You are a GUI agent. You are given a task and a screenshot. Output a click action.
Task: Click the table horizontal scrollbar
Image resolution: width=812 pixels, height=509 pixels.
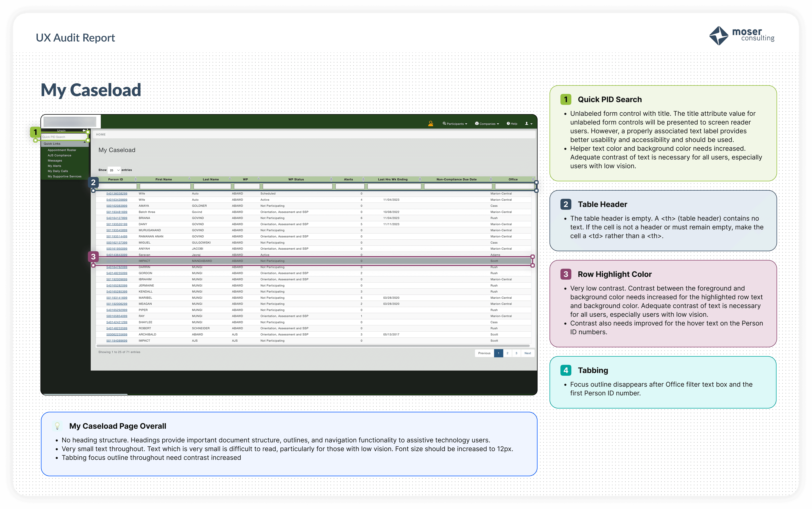coord(313,346)
